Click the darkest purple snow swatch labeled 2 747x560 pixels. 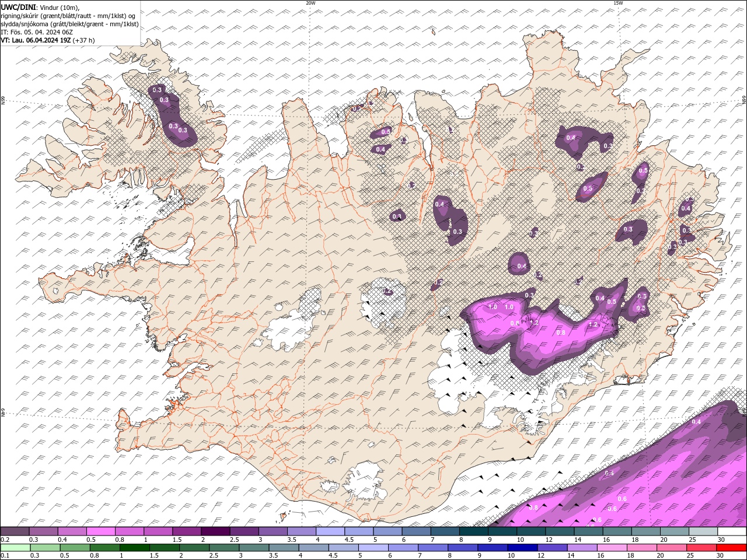pos(215,531)
